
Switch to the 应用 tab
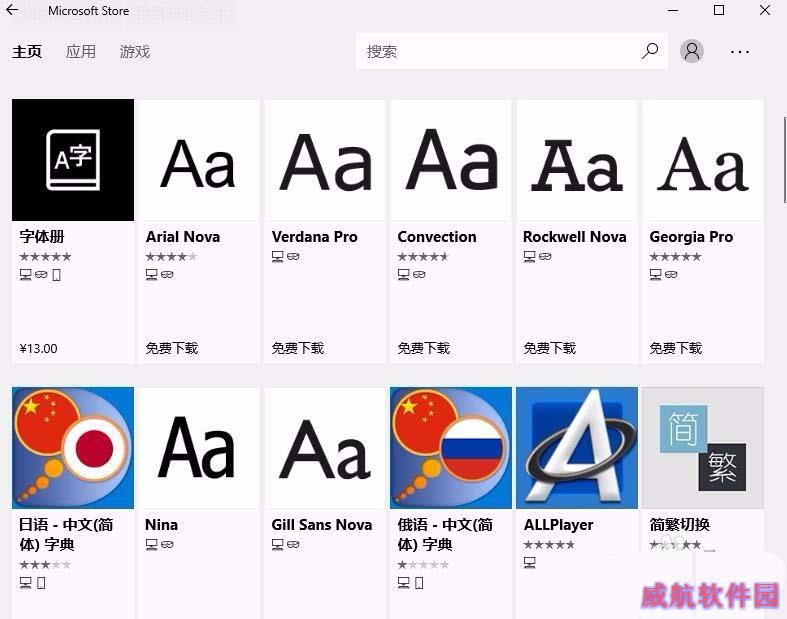pyautogui.click(x=80, y=52)
